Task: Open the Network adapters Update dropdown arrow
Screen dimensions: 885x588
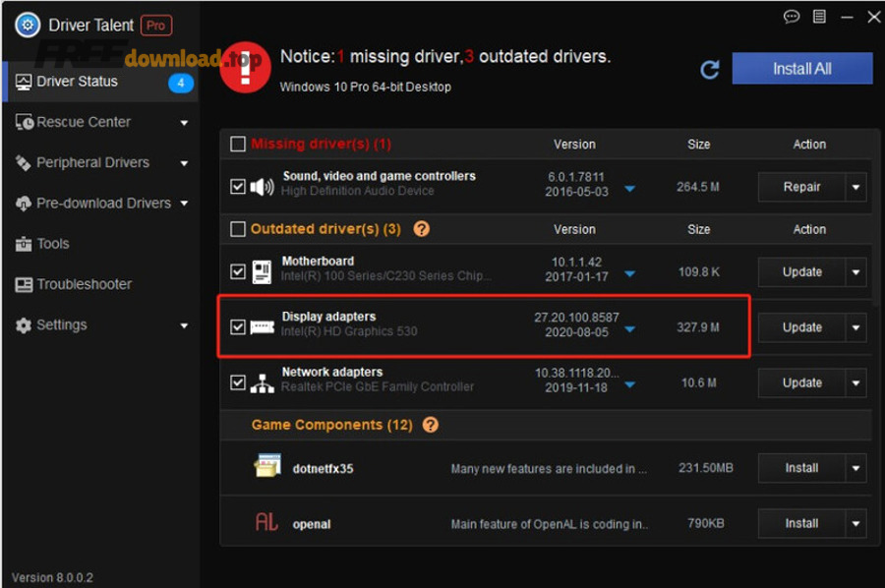Action: tap(855, 382)
